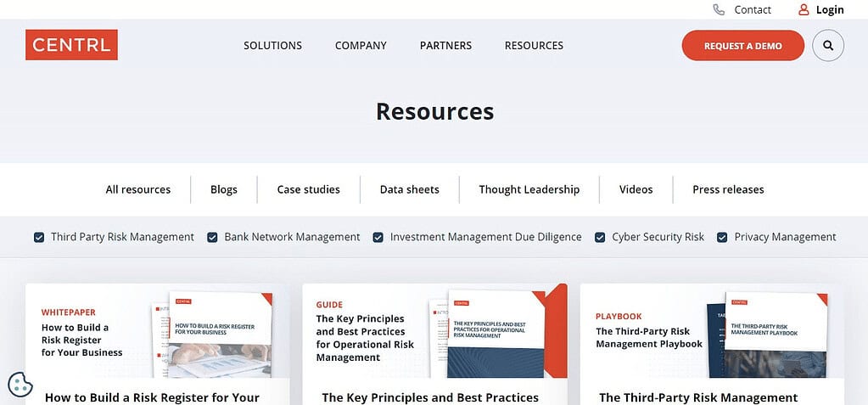This screenshot has height=405, width=868.
Task: Expand the Resources navigation menu
Action: point(534,46)
